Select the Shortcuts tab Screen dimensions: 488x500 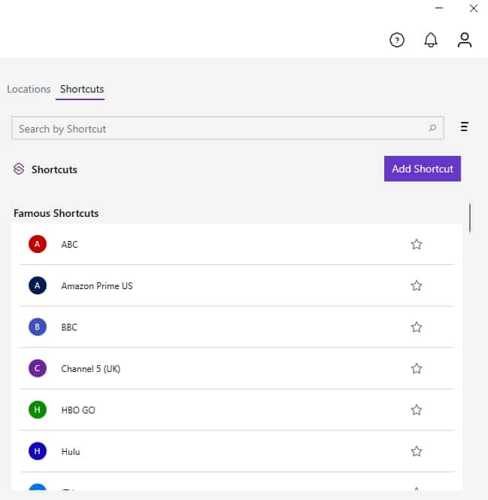click(x=82, y=89)
